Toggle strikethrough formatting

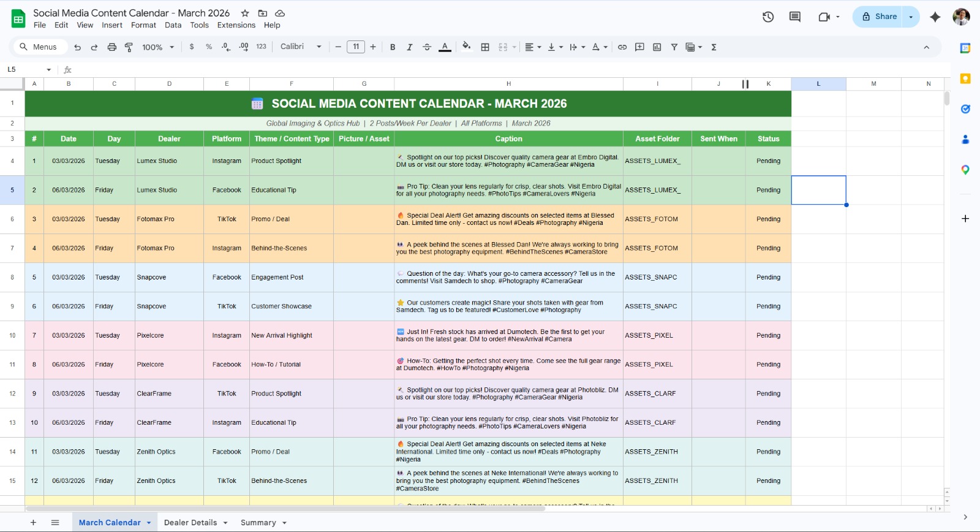(x=428, y=47)
